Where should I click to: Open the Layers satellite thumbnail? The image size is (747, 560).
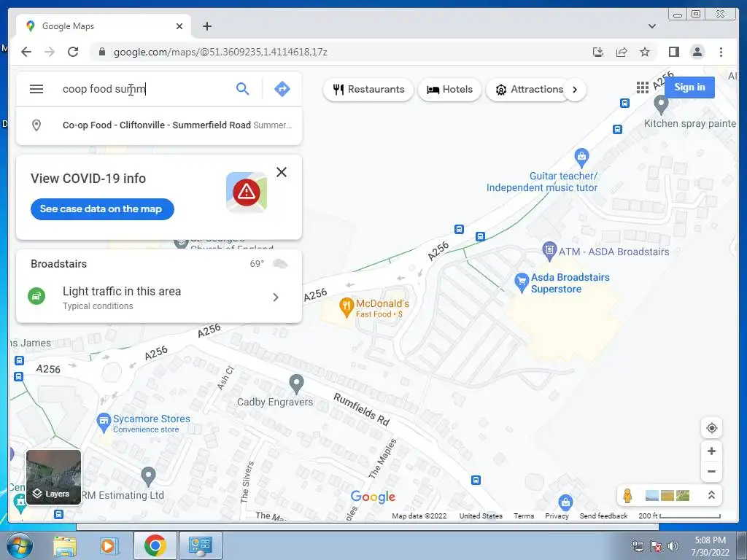(x=53, y=477)
